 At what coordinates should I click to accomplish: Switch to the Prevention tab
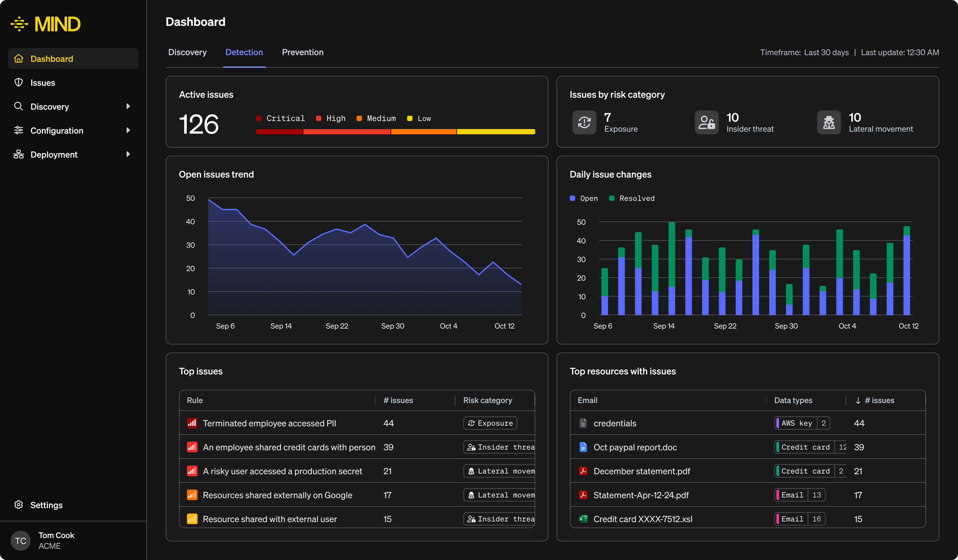click(x=303, y=52)
